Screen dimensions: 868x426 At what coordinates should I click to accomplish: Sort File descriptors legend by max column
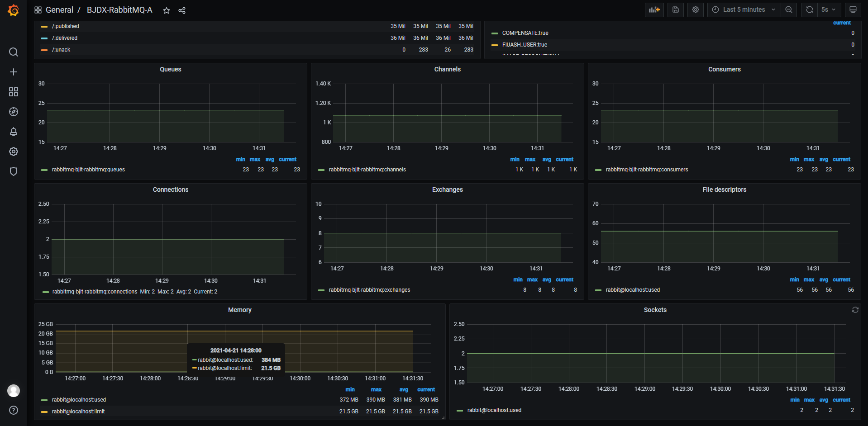[809, 279]
